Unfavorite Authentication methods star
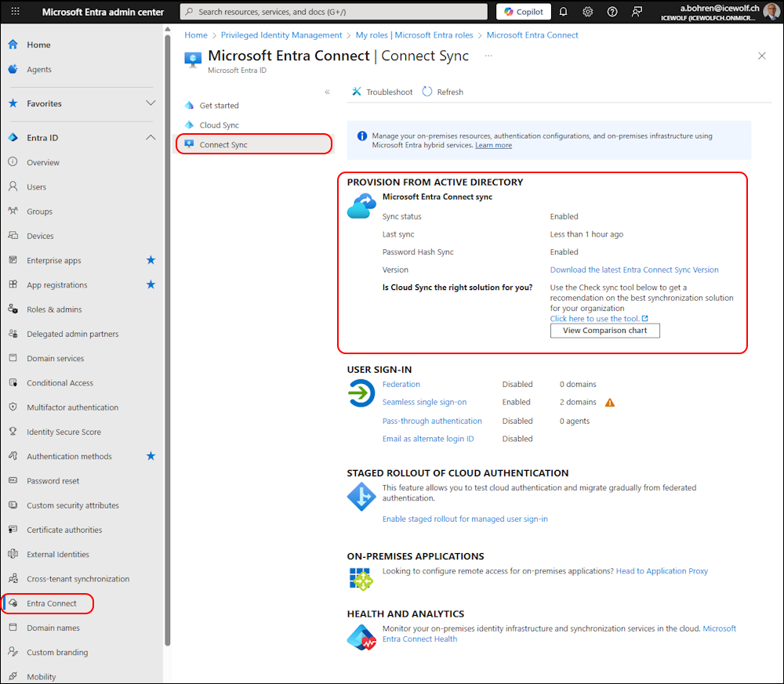The image size is (784, 684). pyautogui.click(x=151, y=456)
